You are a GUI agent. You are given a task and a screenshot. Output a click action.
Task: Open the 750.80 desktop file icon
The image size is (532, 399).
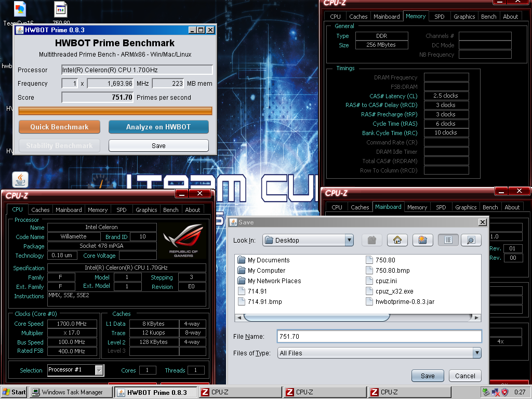[61, 9]
